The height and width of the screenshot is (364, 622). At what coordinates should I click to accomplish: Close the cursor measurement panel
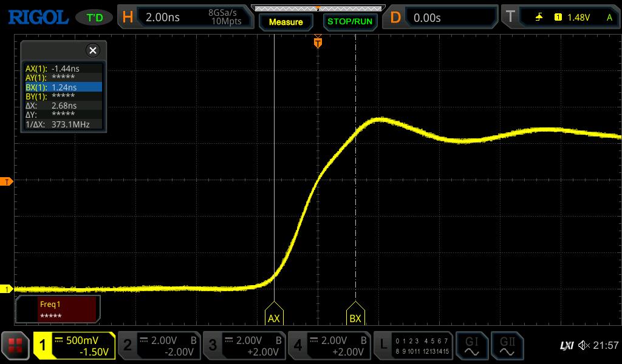pos(93,50)
